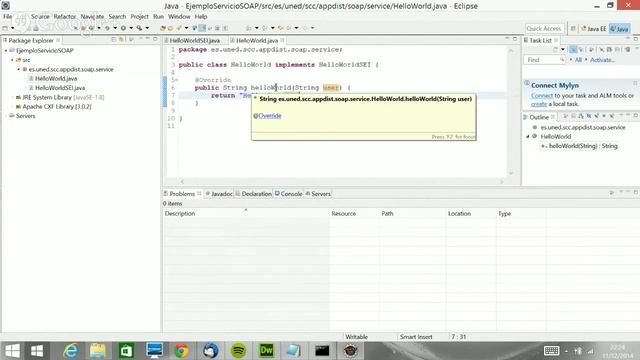Click the create local task link
This screenshot has height=360, width=640.
539,104
